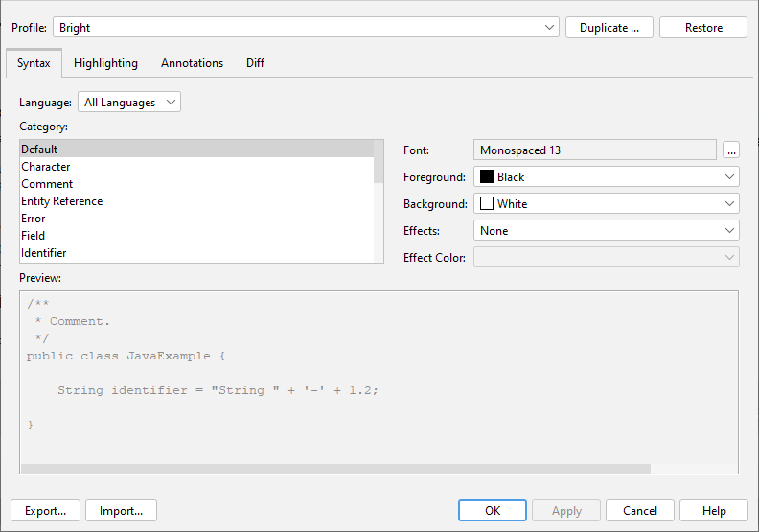Image resolution: width=759 pixels, height=532 pixels.
Task: Switch to the Diff tab
Action: pos(255,63)
